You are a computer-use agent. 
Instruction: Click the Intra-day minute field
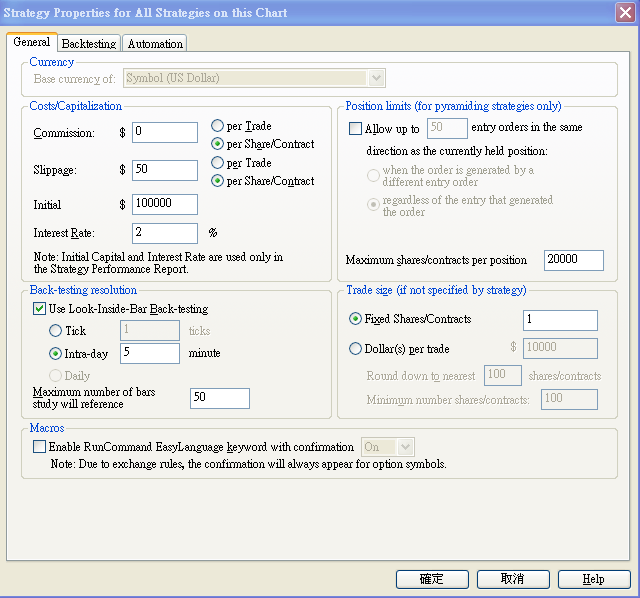coord(150,353)
